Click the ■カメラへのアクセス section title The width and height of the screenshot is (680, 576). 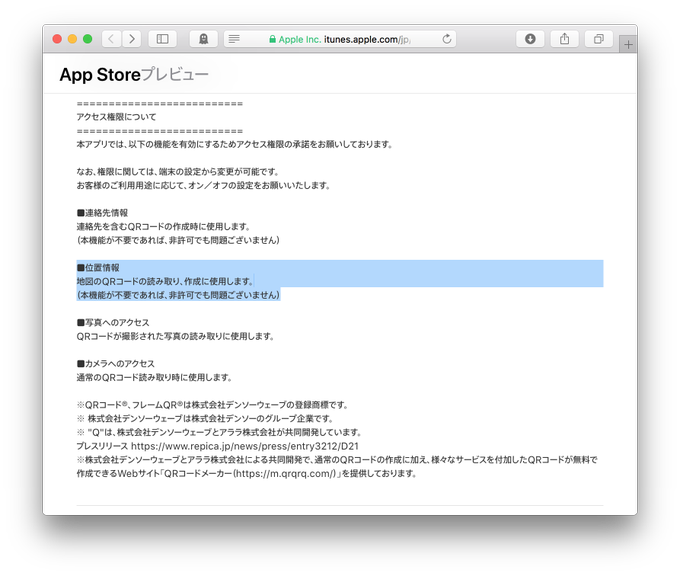point(116,363)
